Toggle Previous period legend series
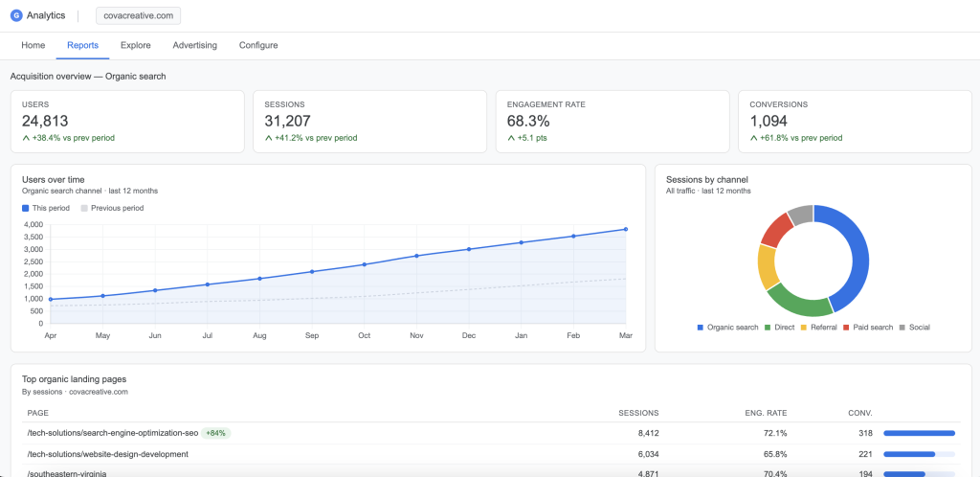Image resolution: width=980 pixels, height=477 pixels. pyautogui.click(x=112, y=208)
